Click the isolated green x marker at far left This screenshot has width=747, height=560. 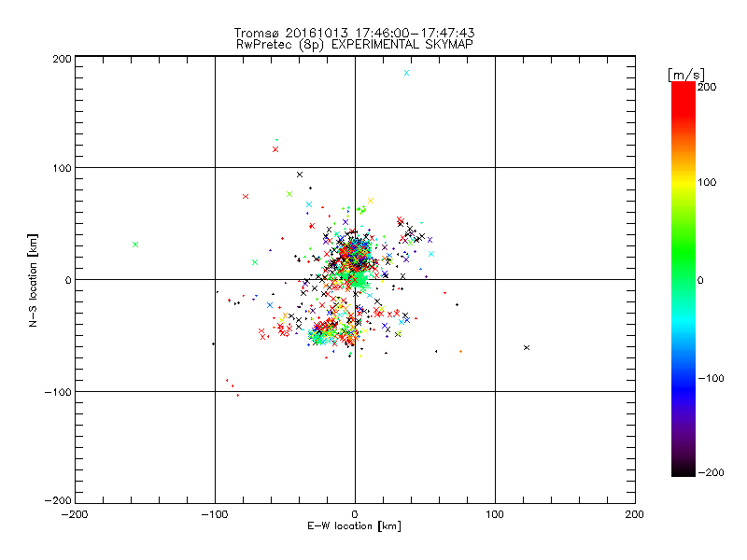(135, 245)
